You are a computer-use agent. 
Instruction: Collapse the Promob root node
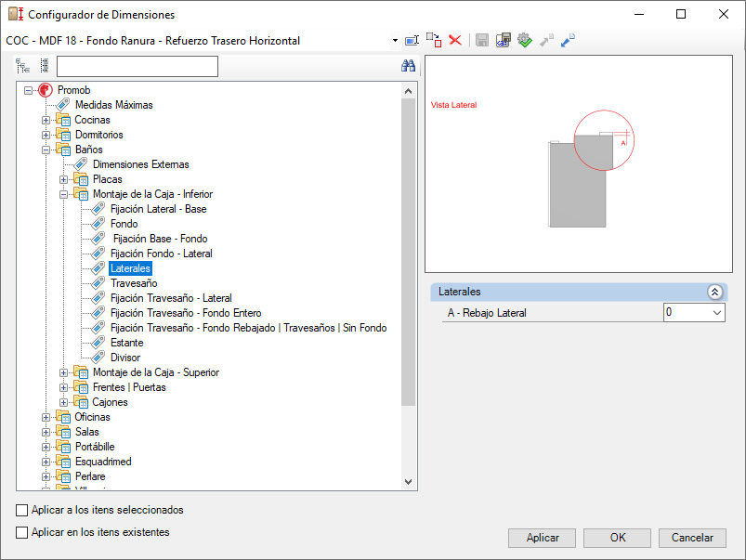pos(28,90)
